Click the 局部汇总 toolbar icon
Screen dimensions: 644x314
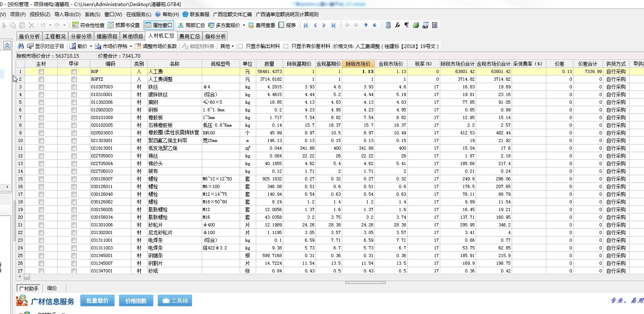click(x=191, y=25)
